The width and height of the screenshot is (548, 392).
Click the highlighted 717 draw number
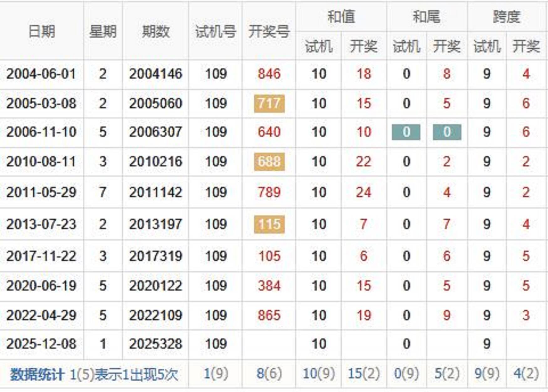pyautogui.click(x=269, y=103)
